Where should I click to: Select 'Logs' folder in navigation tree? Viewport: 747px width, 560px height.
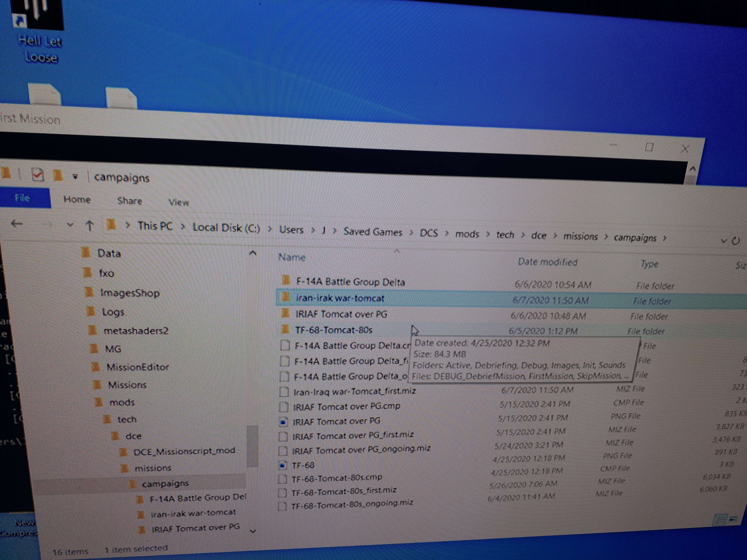[x=113, y=312]
